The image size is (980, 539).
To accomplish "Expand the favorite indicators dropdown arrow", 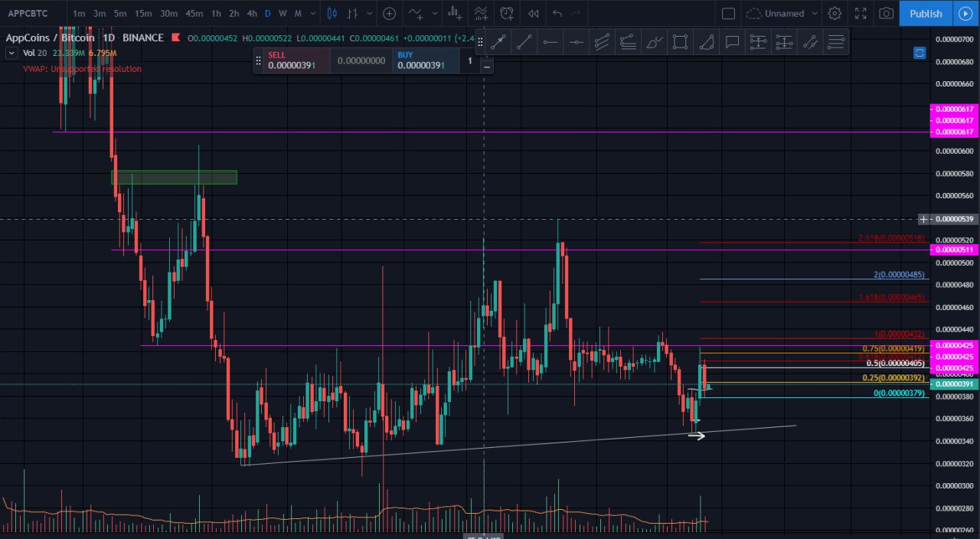I will (x=433, y=13).
